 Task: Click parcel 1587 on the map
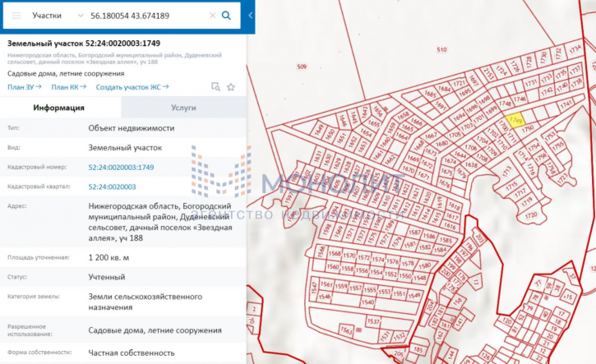pyautogui.click(x=414, y=233)
